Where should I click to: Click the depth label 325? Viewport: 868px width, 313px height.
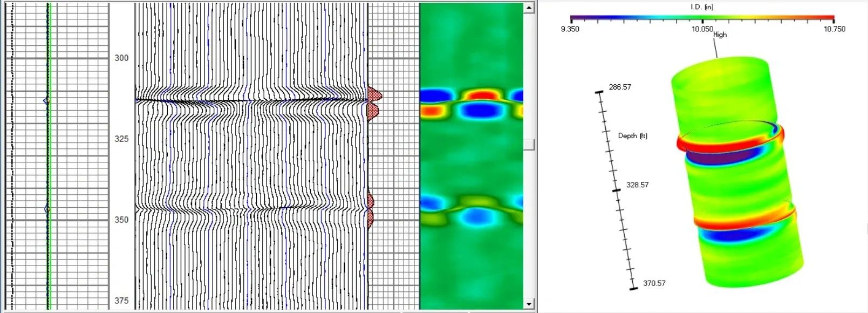tap(121, 139)
